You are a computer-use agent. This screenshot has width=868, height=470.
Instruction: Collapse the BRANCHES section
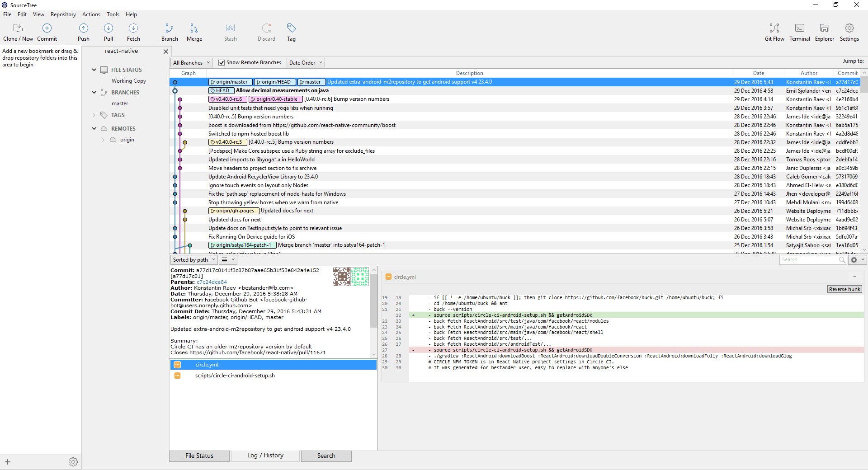click(x=94, y=93)
